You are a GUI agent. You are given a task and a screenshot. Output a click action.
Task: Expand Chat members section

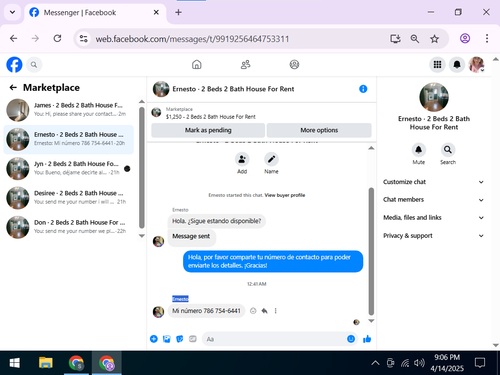click(x=434, y=200)
